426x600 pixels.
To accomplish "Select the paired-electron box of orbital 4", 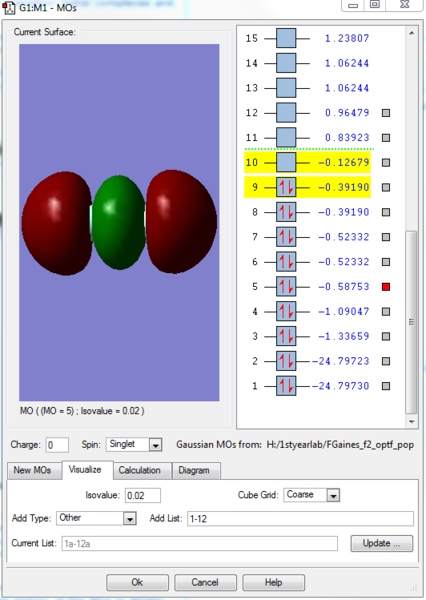I will click(286, 312).
